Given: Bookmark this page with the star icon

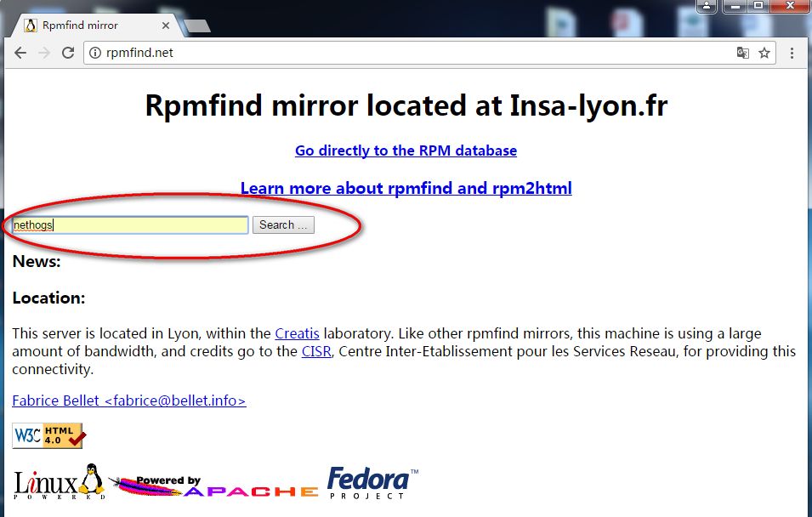Looking at the screenshot, I should [764, 53].
